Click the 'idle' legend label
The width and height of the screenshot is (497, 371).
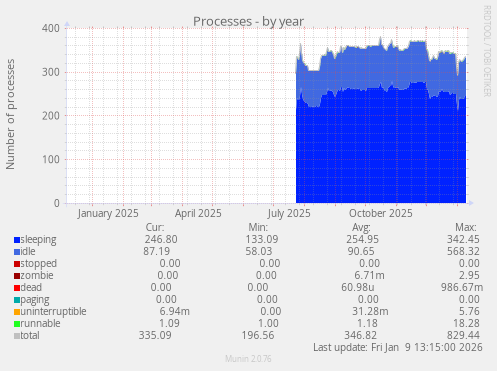click(x=28, y=251)
